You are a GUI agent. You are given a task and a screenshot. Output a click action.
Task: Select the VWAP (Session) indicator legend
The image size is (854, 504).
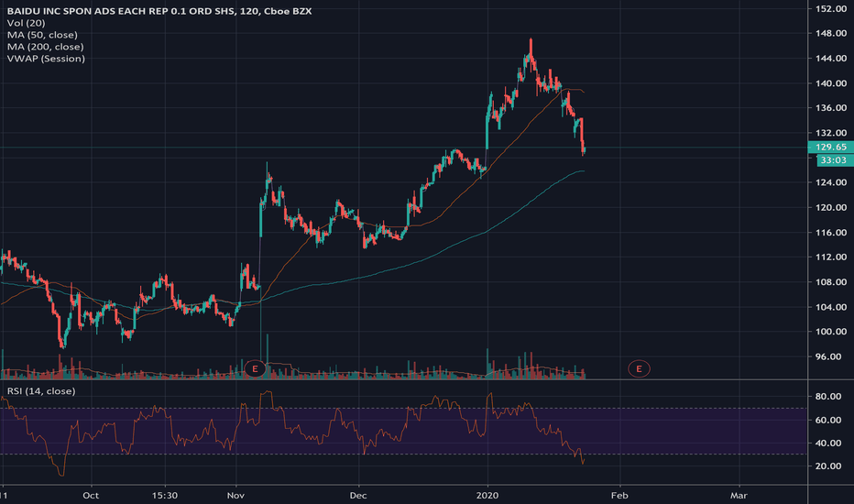click(x=46, y=59)
